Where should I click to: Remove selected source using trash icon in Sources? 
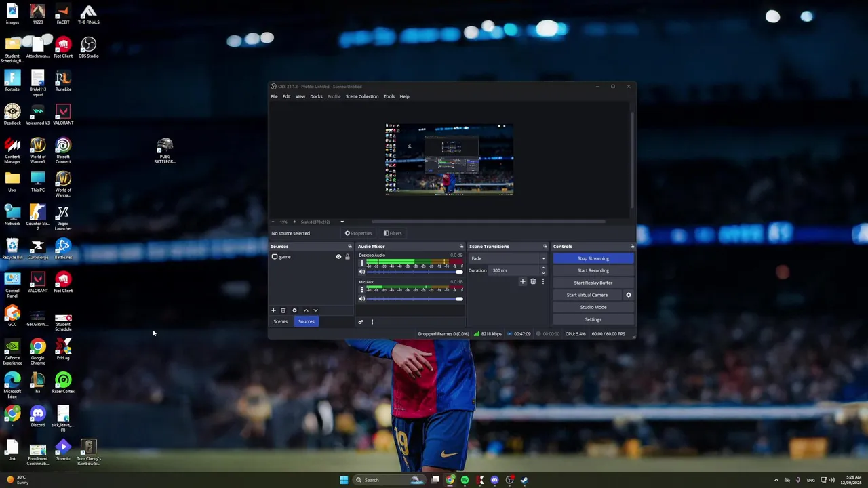[283, 310]
